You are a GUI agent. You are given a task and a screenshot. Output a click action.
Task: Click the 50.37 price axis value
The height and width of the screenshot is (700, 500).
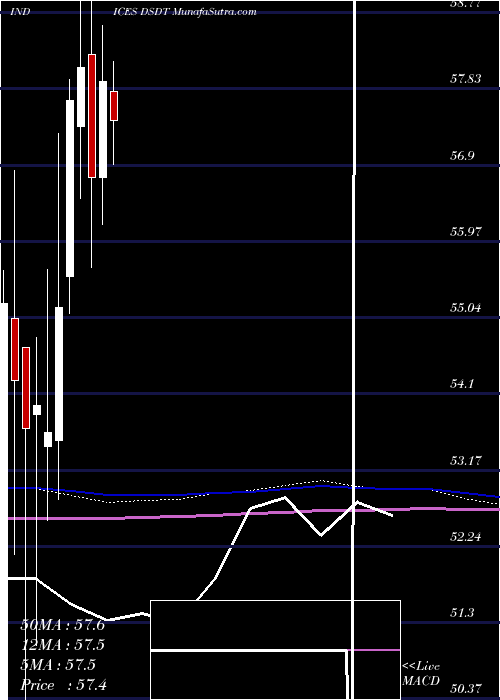click(x=466, y=689)
